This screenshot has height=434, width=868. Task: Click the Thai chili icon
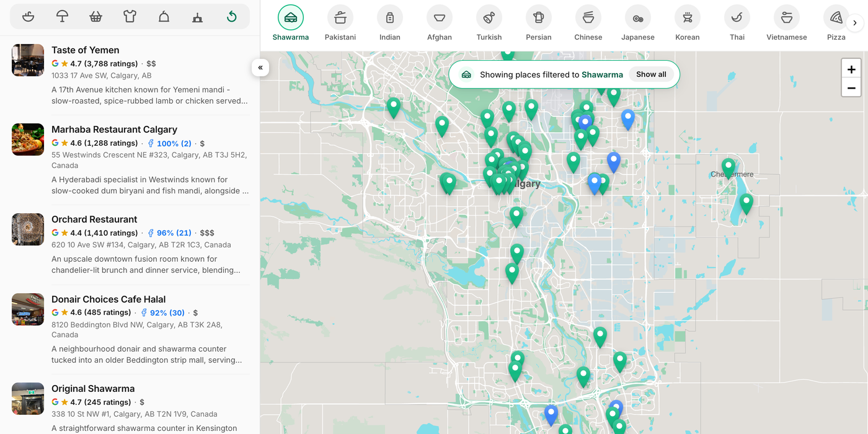[x=737, y=18]
